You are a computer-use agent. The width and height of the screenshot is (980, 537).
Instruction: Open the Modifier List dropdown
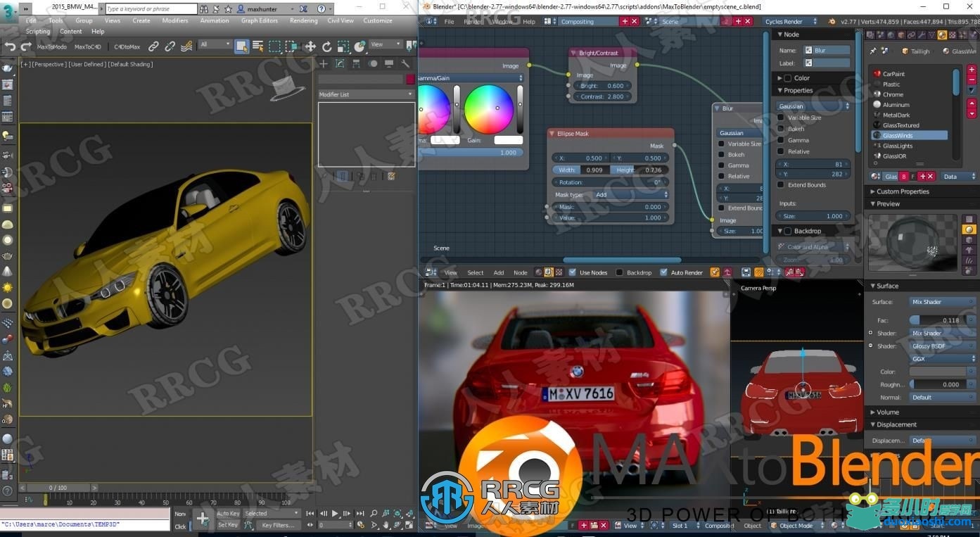[366, 94]
